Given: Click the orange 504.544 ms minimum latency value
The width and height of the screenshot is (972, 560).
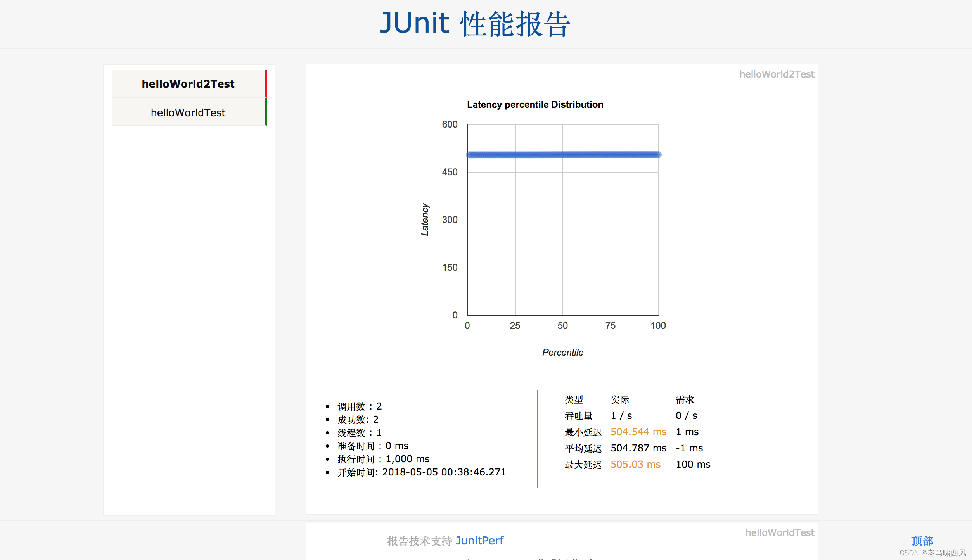Looking at the screenshot, I should [x=638, y=432].
